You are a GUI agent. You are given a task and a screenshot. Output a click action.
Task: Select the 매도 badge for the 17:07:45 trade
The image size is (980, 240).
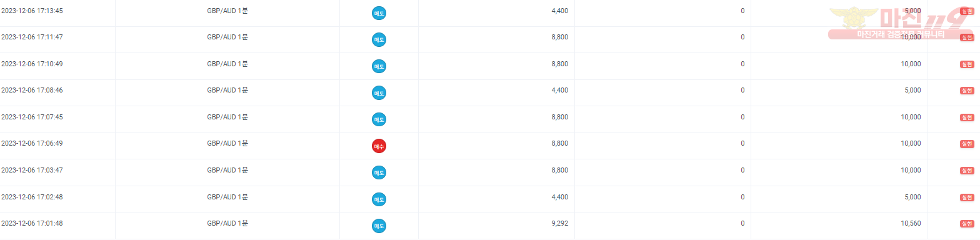click(x=379, y=119)
